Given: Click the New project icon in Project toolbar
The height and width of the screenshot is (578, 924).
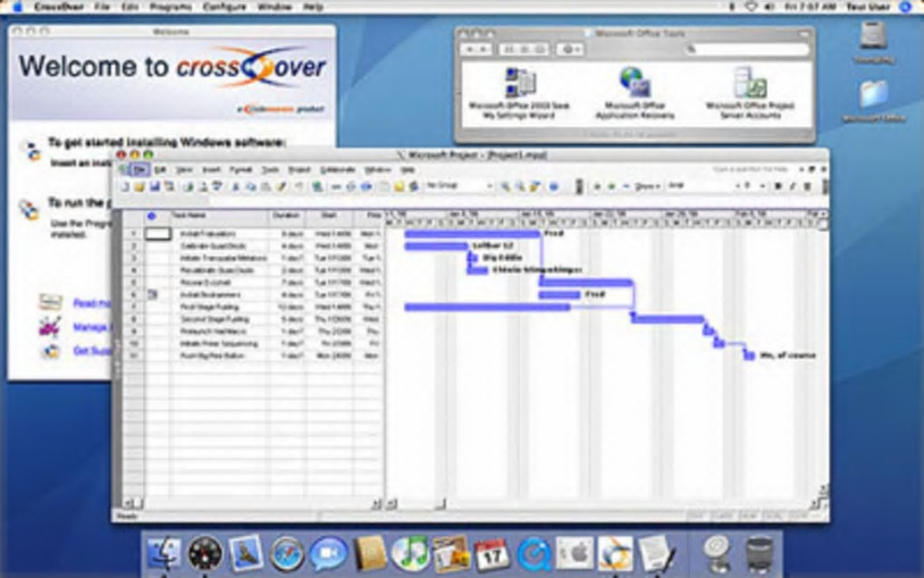Looking at the screenshot, I should pyautogui.click(x=124, y=187).
